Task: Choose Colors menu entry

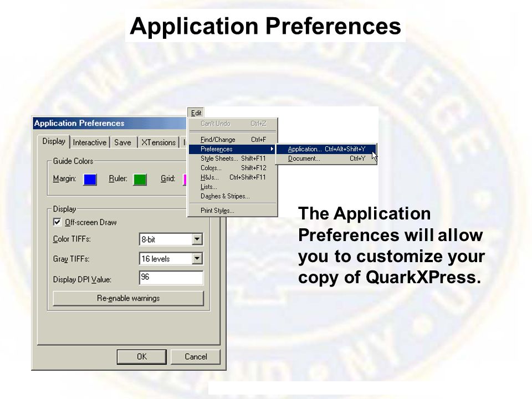Action: (233, 168)
